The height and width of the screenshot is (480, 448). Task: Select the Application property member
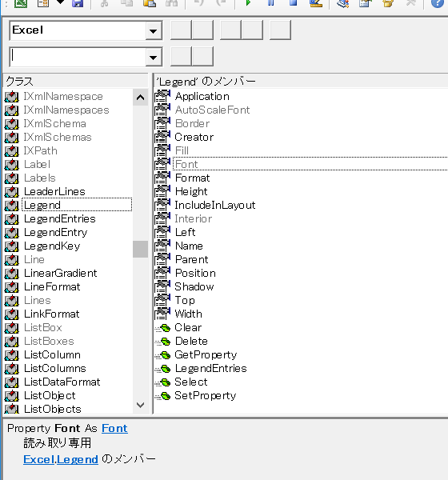coord(202,97)
